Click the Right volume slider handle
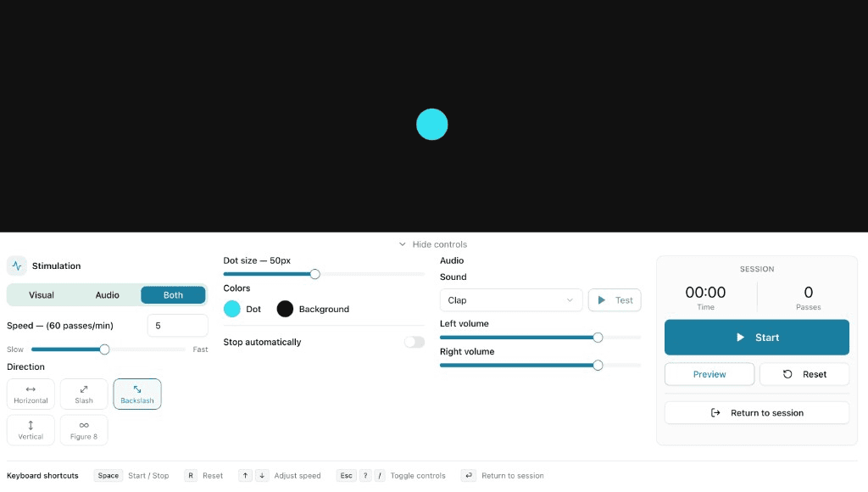 (x=598, y=365)
